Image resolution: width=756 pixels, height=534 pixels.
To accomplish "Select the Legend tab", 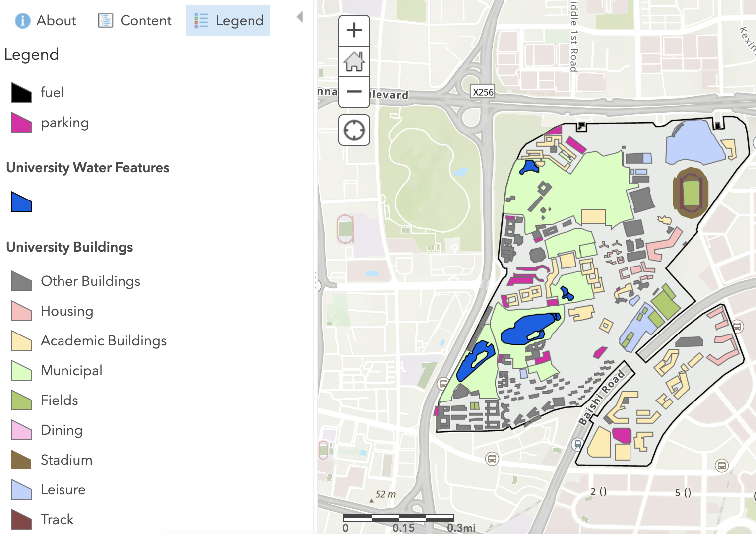I will (228, 20).
